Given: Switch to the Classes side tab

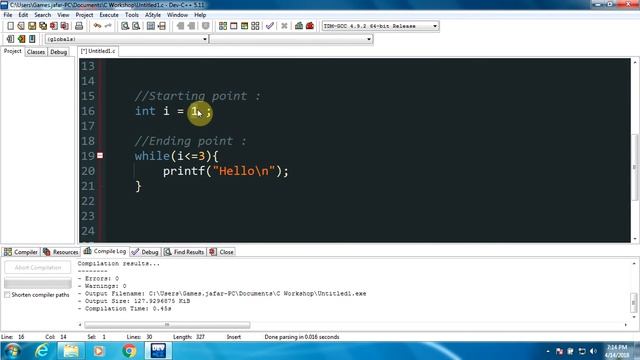Looking at the screenshot, I should [36, 52].
